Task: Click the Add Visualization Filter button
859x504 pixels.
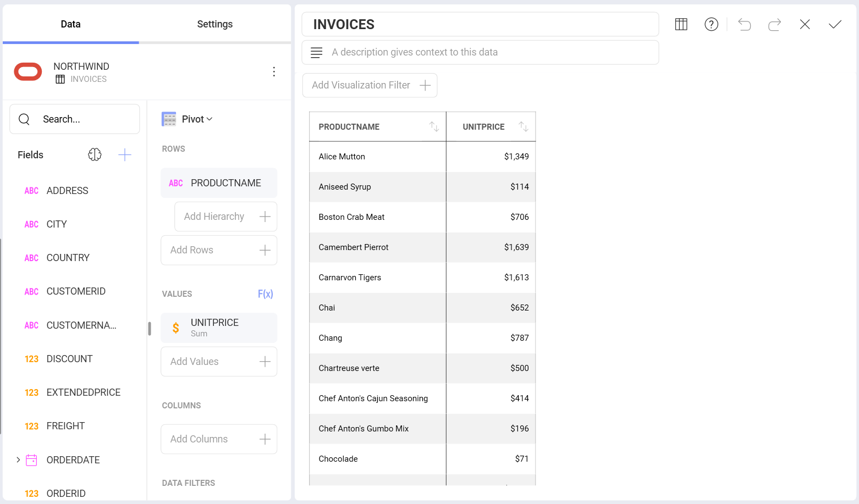Action: click(x=370, y=85)
